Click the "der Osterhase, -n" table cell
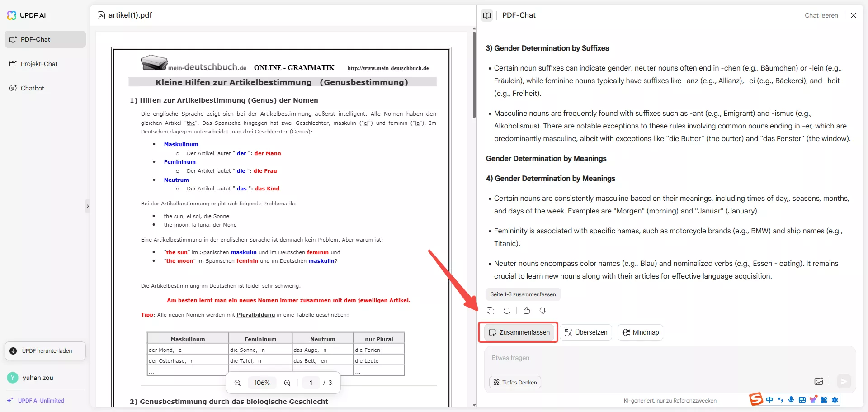 click(x=188, y=361)
